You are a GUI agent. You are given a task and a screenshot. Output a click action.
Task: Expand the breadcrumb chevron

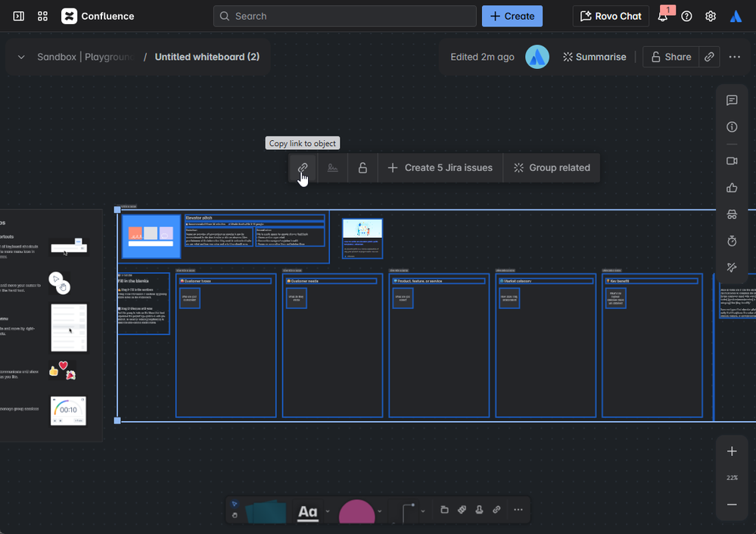click(x=21, y=57)
